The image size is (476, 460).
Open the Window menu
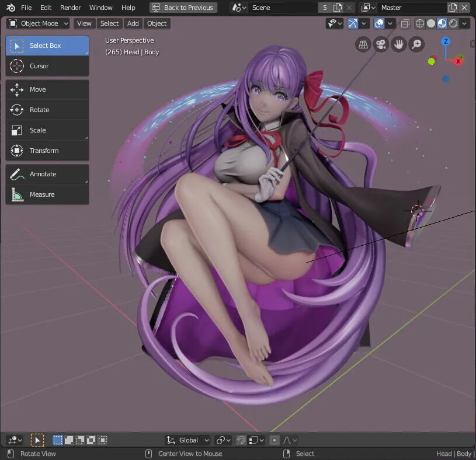click(101, 8)
